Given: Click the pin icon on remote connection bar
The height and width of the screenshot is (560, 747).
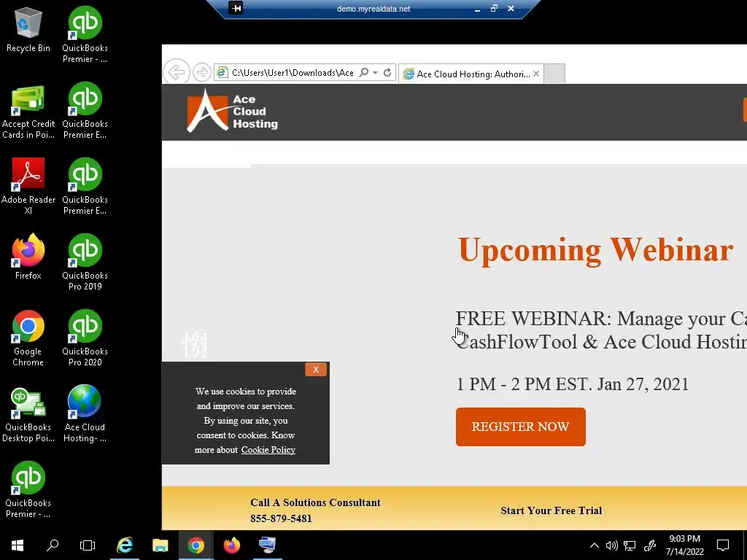Looking at the screenshot, I should click(x=236, y=8).
